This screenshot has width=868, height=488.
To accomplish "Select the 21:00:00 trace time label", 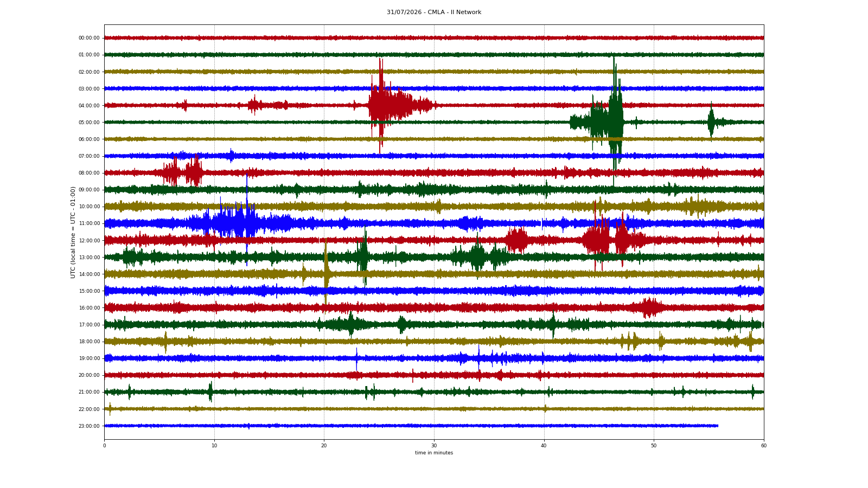I will coord(89,391).
